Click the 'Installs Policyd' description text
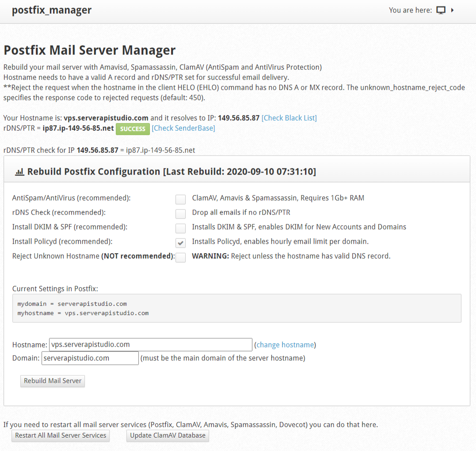476x451 pixels. 280,242
